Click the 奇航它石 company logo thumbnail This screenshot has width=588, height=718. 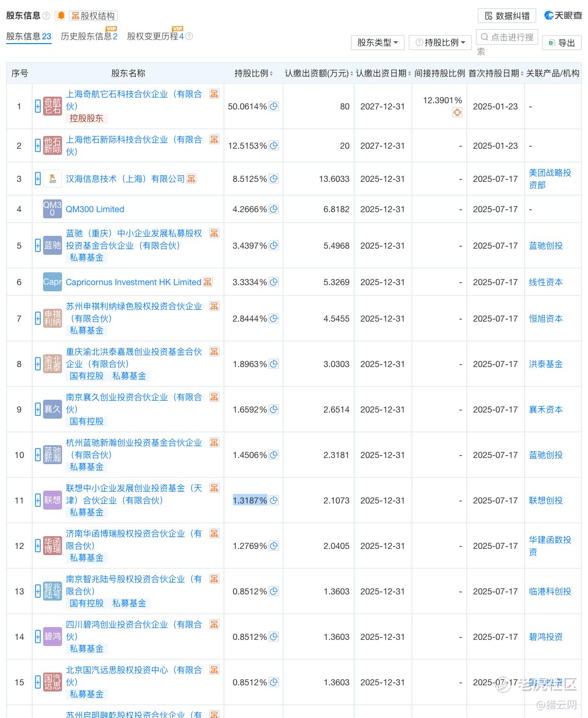(x=53, y=107)
